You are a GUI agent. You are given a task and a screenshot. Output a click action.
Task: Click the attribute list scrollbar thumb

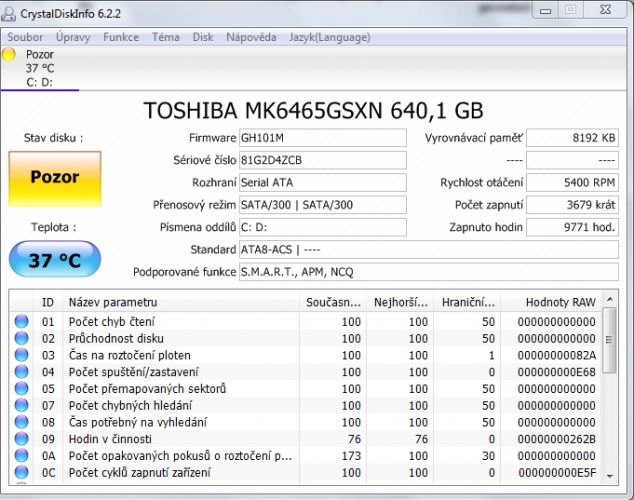pos(610,340)
